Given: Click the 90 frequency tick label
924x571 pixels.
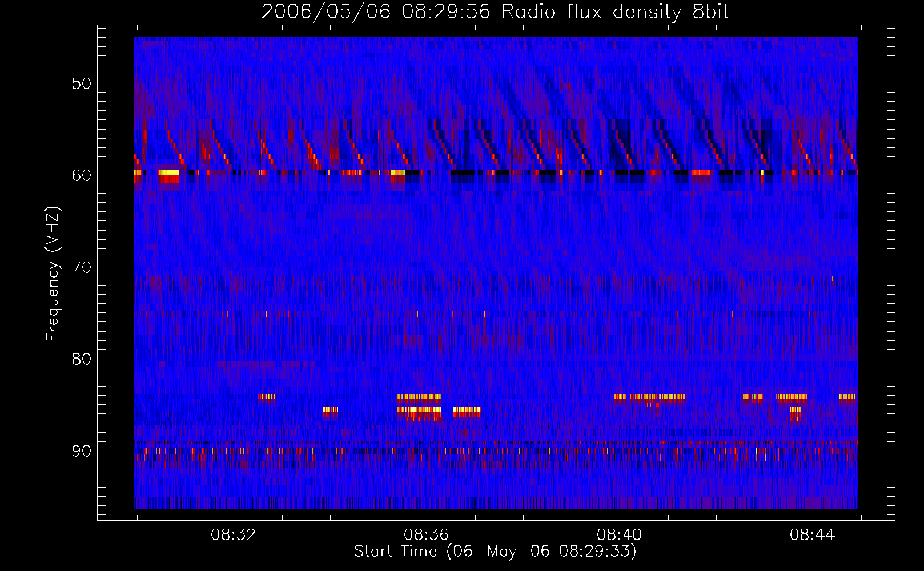Looking at the screenshot, I should 82,451.
